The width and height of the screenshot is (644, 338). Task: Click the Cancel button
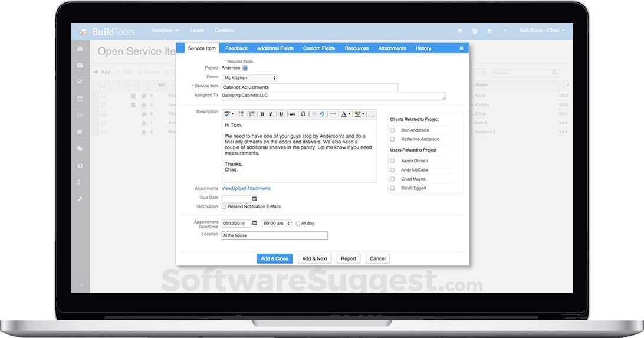coord(377,259)
